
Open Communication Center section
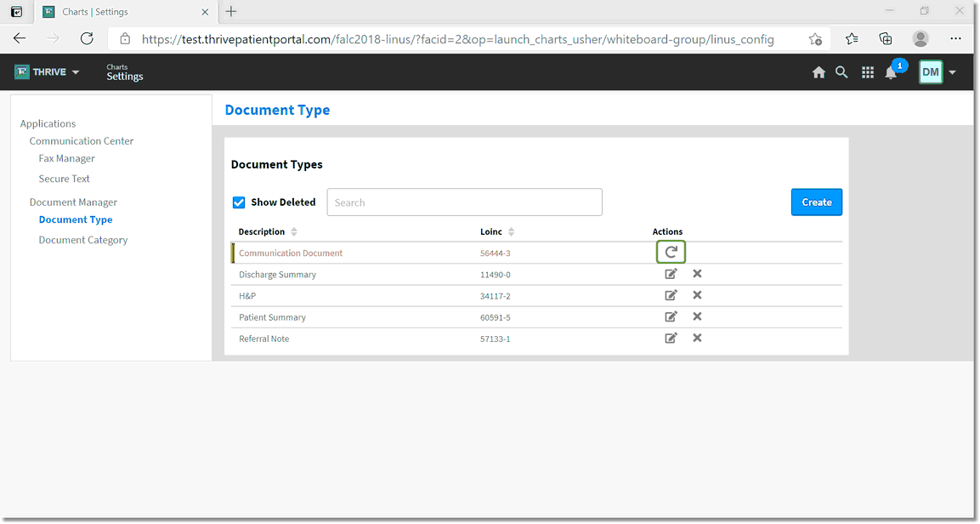pos(82,140)
